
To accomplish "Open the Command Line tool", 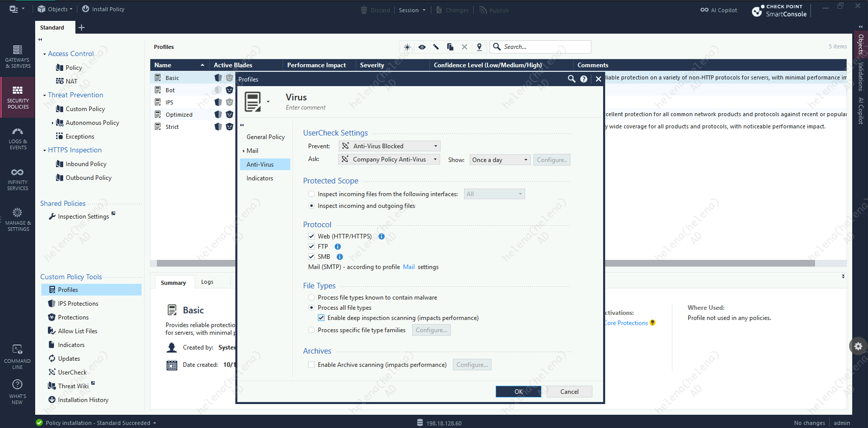I will click(17, 356).
